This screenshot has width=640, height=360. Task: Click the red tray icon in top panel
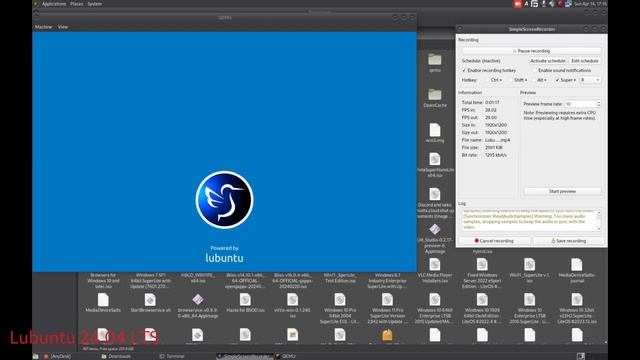(x=518, y=4)
